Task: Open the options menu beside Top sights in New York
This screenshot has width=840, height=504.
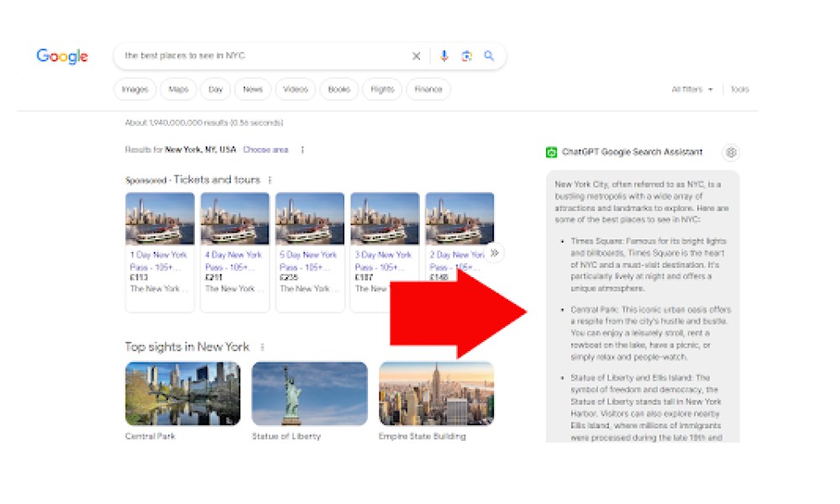Action: [x=262, y=347]
